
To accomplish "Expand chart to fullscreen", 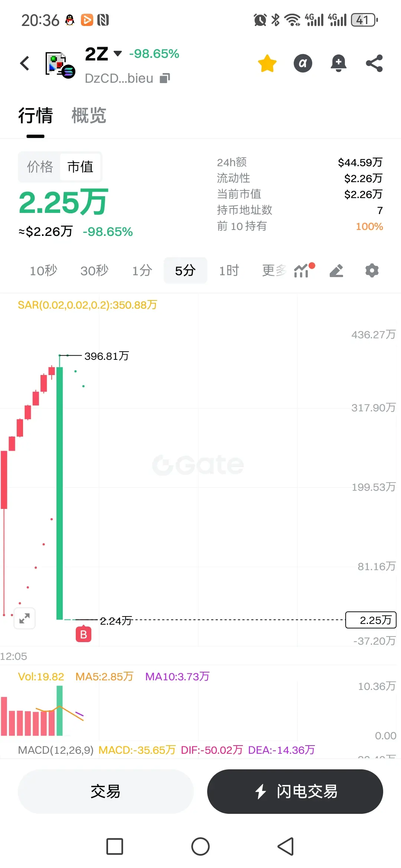I will point(25,618).
